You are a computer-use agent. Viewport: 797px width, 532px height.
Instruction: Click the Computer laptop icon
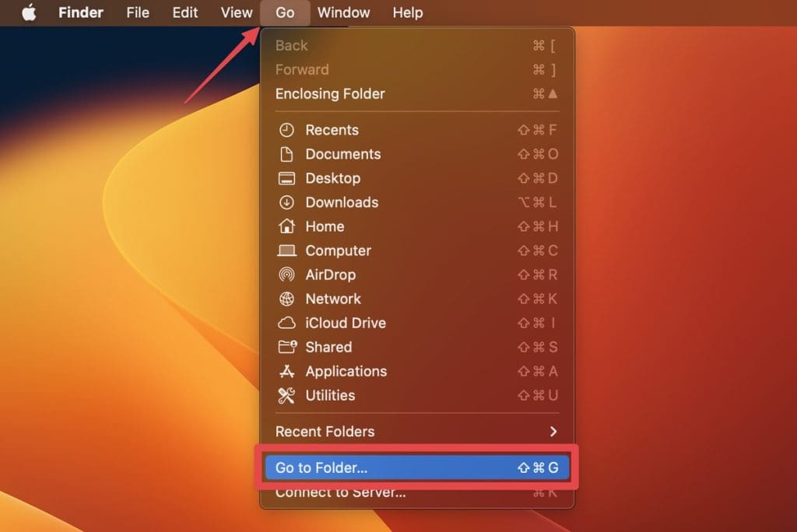[286, 250]
